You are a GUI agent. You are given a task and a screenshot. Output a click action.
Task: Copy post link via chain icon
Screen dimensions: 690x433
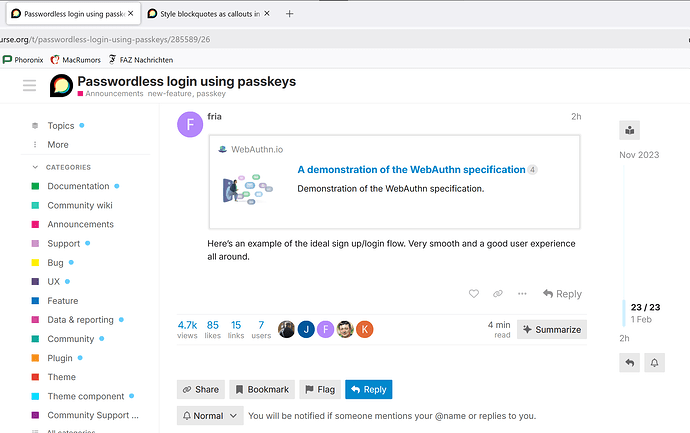tap(498, 294)
